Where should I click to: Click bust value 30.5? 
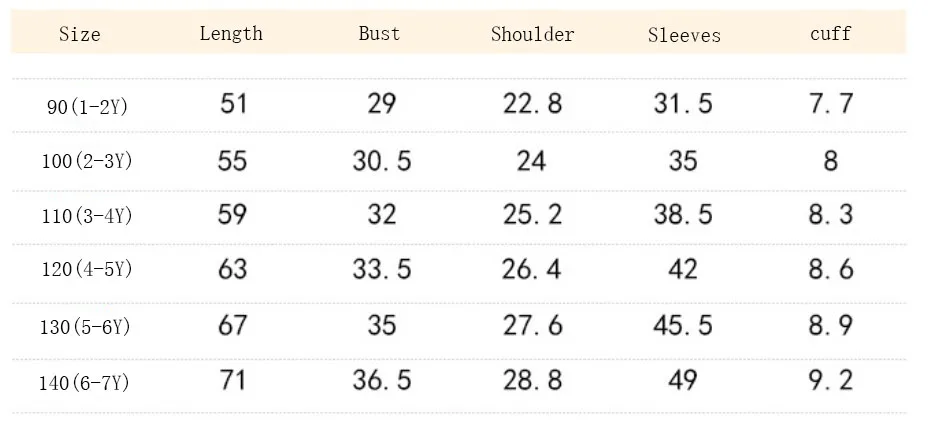382,161
